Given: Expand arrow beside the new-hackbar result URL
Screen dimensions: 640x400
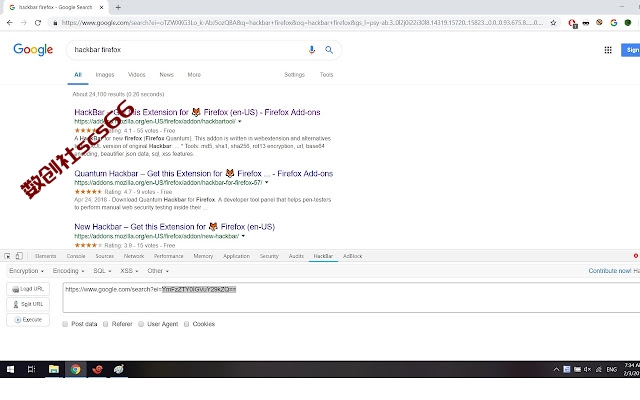Looking at the screenshot, I should click(x=243, y=236).
